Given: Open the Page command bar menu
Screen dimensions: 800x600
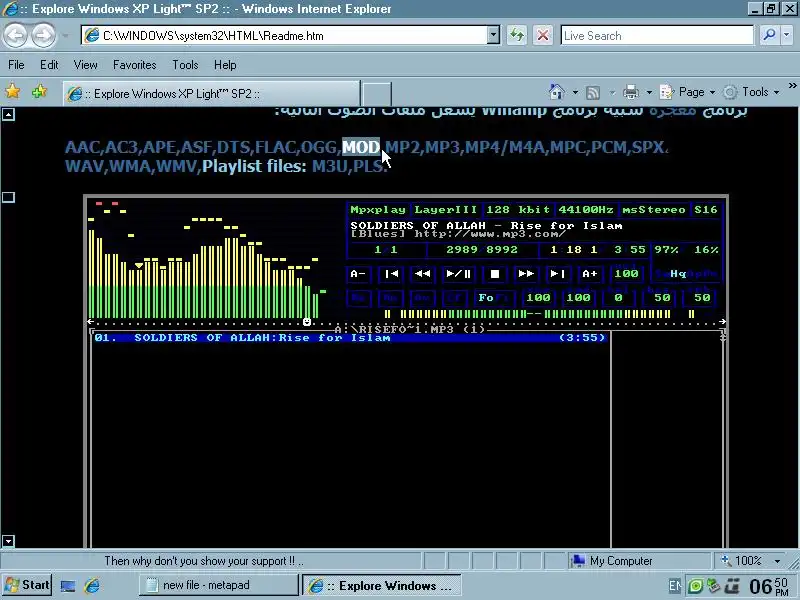Looking at the screenshot, I should pos(687,92).
